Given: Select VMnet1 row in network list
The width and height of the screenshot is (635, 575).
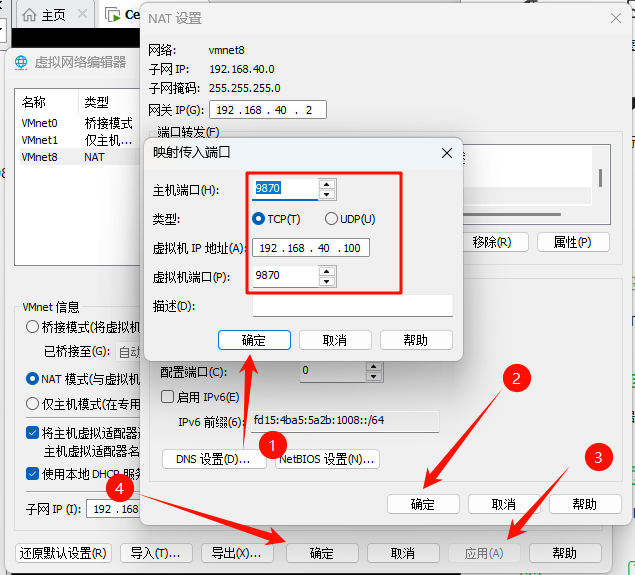Looking at the screenshot, I should point(79,140).
